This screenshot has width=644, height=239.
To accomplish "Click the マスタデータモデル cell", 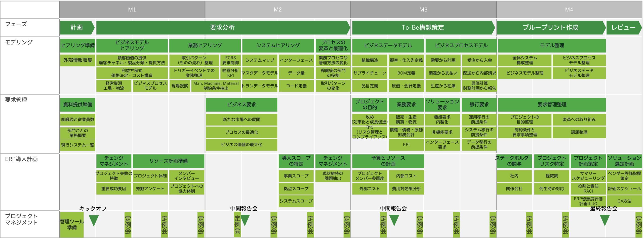I will pyautogui.click(x=260, y=73).
